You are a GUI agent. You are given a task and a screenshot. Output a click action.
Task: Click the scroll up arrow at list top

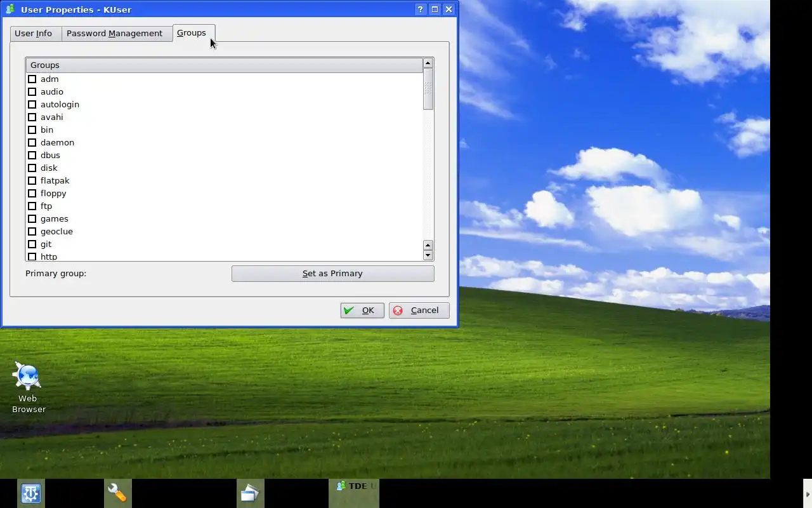coord(428,63)
